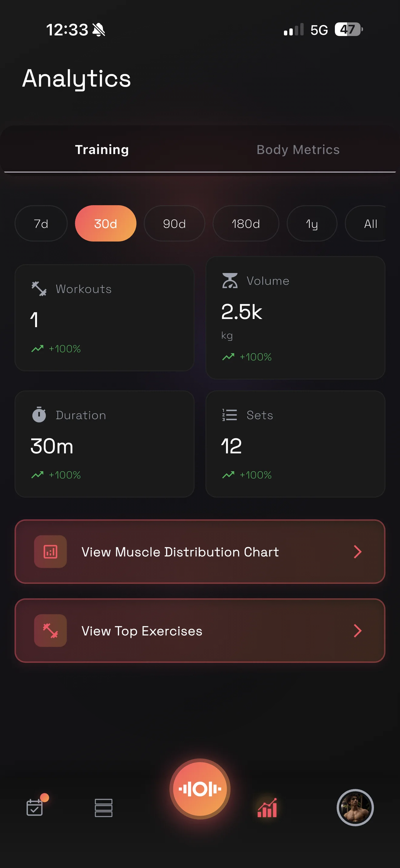Screen dimensions: 400x868
Task: Tap the central voice workout record button
Action: pyautogui.click(x=200, y=789)
